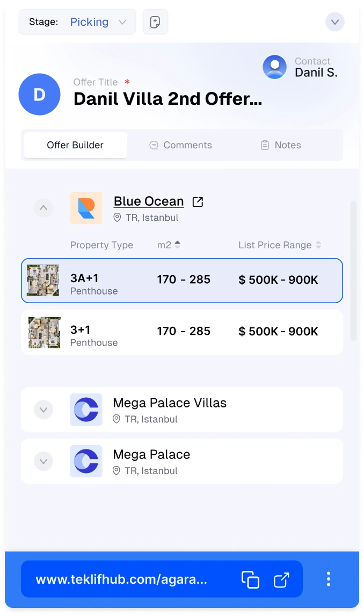Expand the Mega Palace Villas section
This screenshot has width=364, height=616.
point(43,410)
